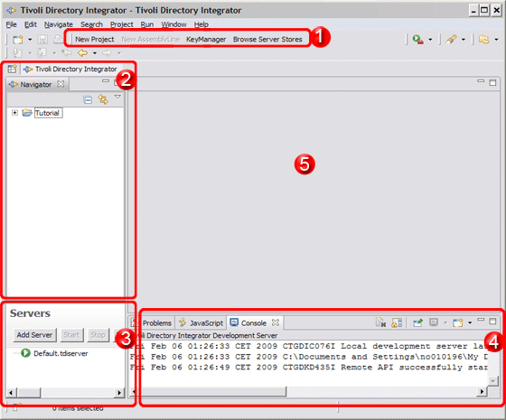The image size is (506, 420).
Task: Open KeyManager from the toolbar
Action: pos(206,40)
